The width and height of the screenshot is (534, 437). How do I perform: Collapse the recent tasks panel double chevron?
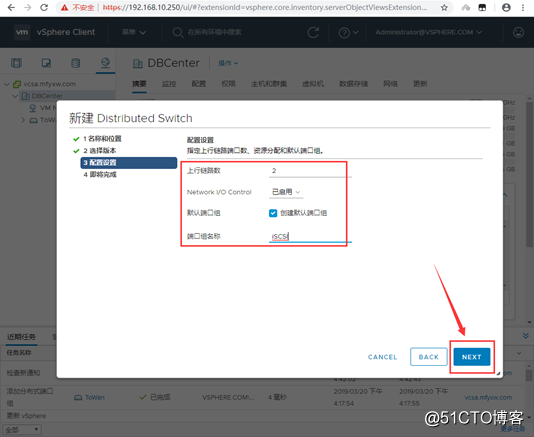point(525,336)
